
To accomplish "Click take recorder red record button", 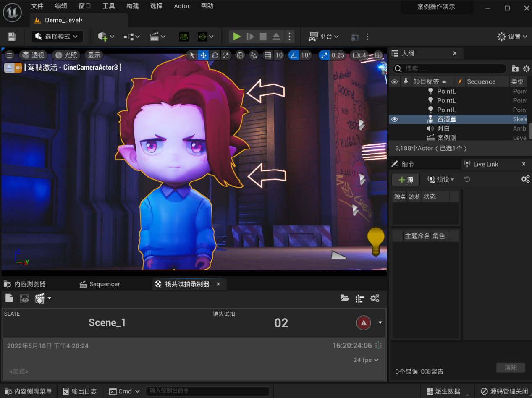I will click(x=364, y=322).
